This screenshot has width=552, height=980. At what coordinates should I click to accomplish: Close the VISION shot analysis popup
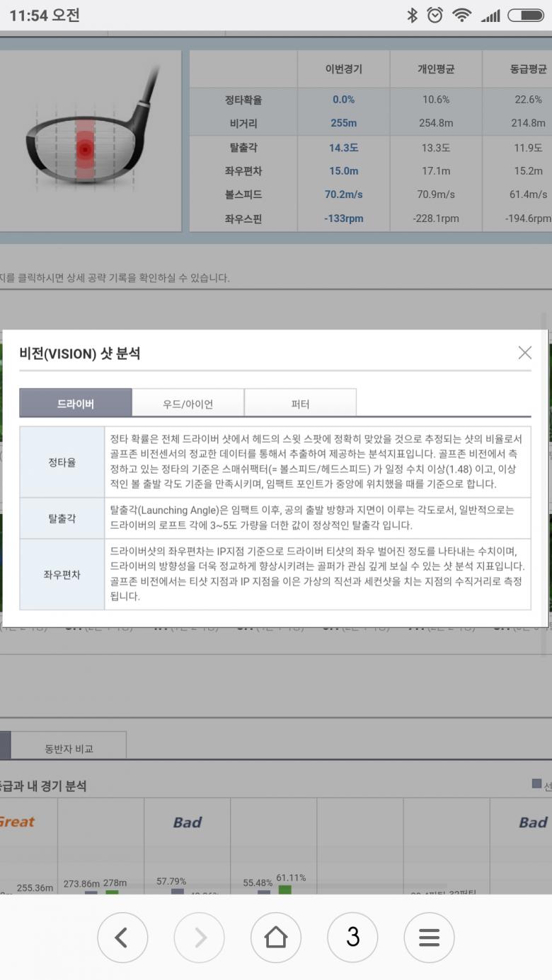[x=524, y=353]
